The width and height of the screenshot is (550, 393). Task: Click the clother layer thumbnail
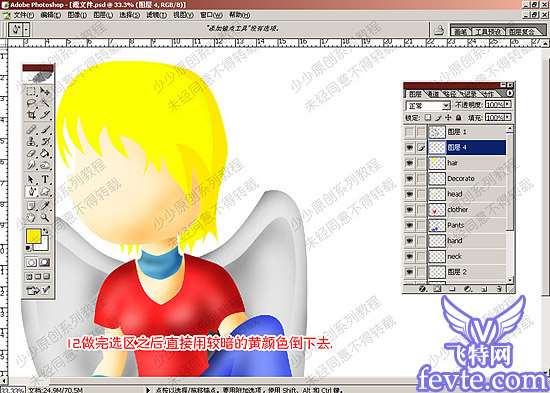click(437, 209)
